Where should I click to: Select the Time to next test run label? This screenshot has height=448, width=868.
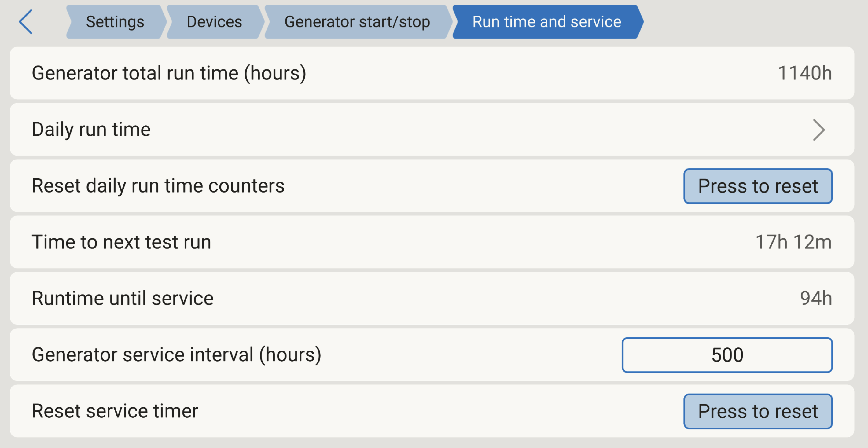pos(121,242)
